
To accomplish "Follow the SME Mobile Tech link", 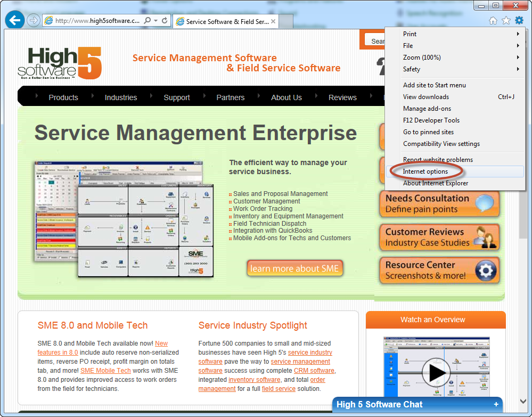I will [x=105, y=371].
